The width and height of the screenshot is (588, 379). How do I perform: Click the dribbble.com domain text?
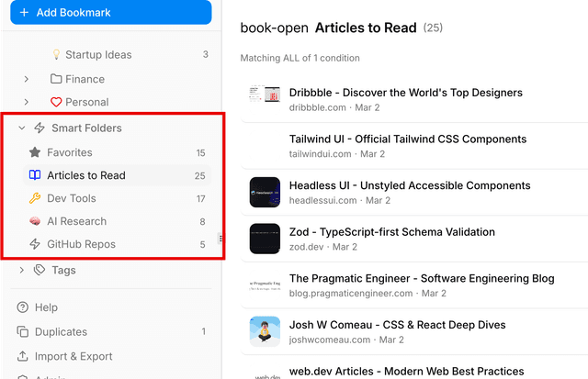click(317, 107)
